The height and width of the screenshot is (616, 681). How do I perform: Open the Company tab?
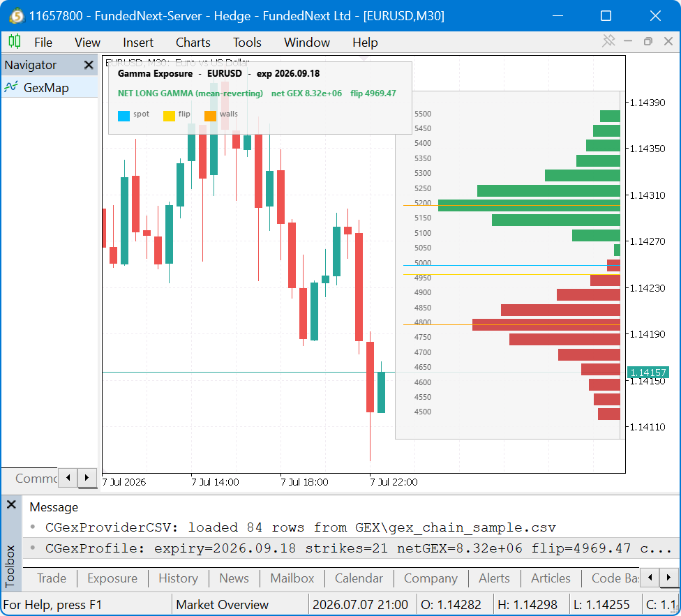click(431, 578)
